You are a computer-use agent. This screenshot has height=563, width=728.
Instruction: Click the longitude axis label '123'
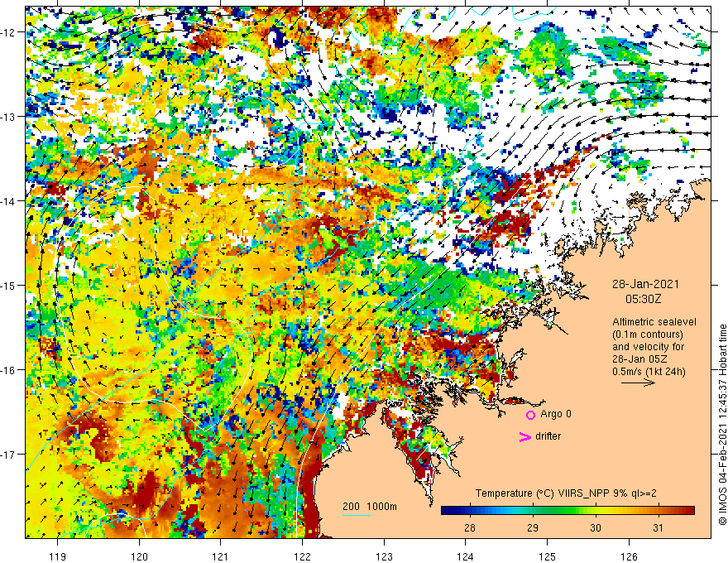click(384, 556)
